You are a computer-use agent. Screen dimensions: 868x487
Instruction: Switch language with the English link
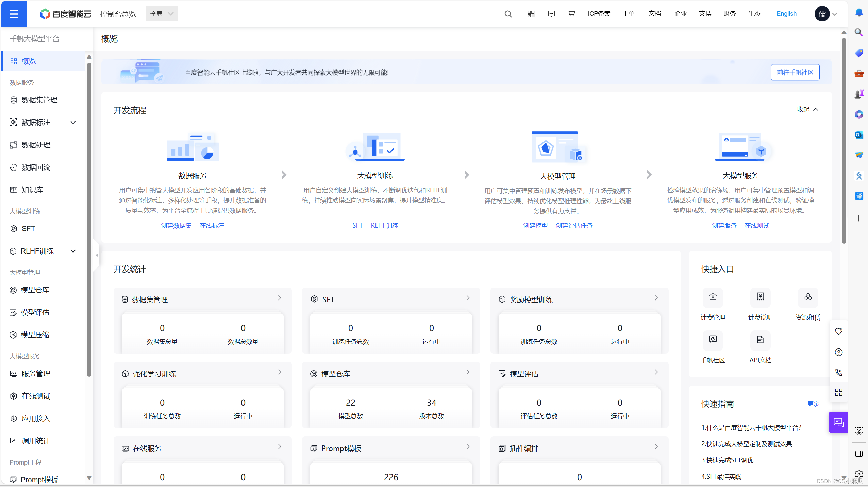786,14
